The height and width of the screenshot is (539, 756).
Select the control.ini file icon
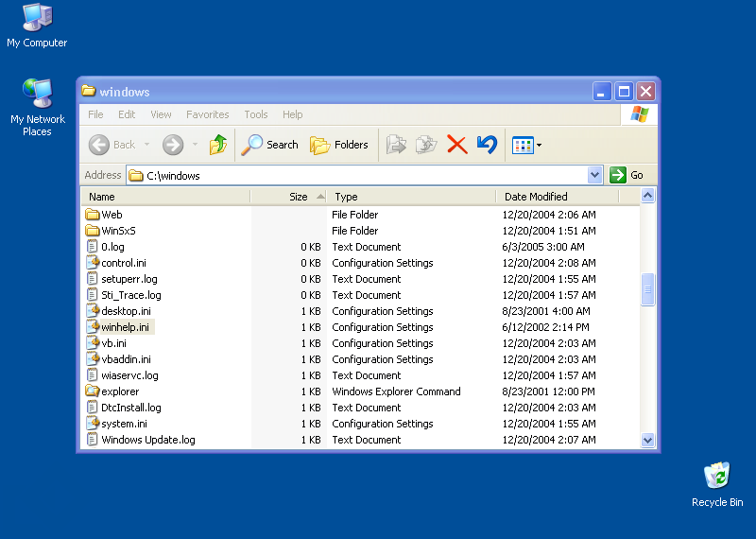coord(92,263)
